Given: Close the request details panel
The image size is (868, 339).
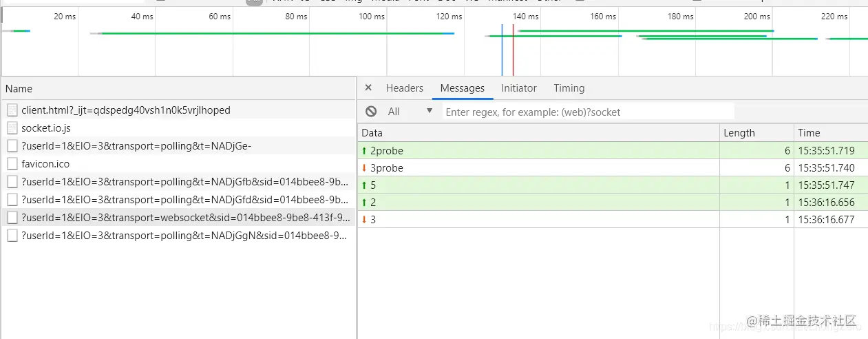Looking at the screenshot, I should point(368,88).
